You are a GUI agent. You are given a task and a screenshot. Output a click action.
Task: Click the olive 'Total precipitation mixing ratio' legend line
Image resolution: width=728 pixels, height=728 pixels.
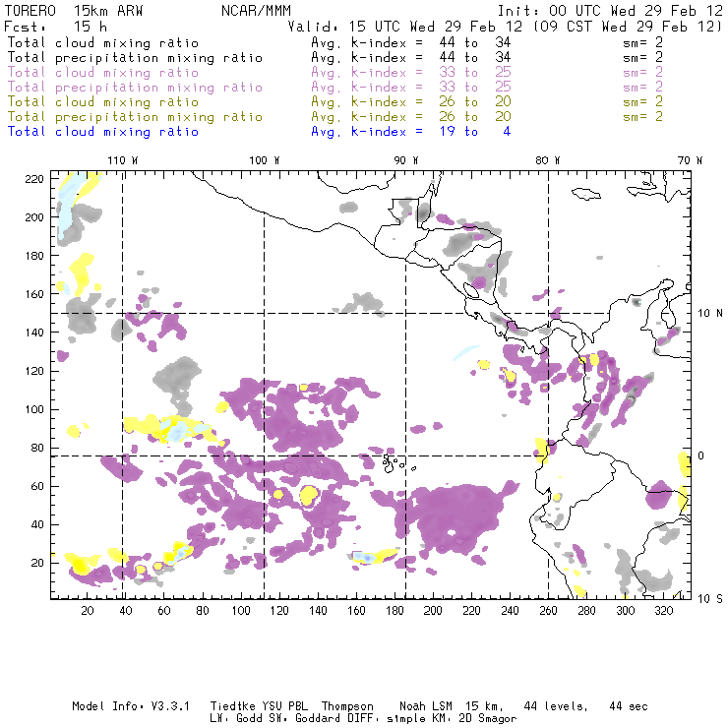[135, 117]
